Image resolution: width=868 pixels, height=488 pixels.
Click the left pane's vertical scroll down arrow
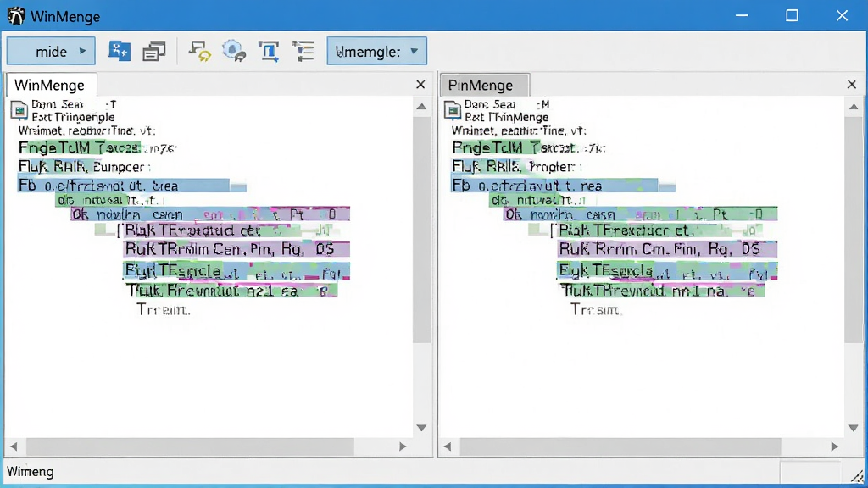click(x=421, y=428)
